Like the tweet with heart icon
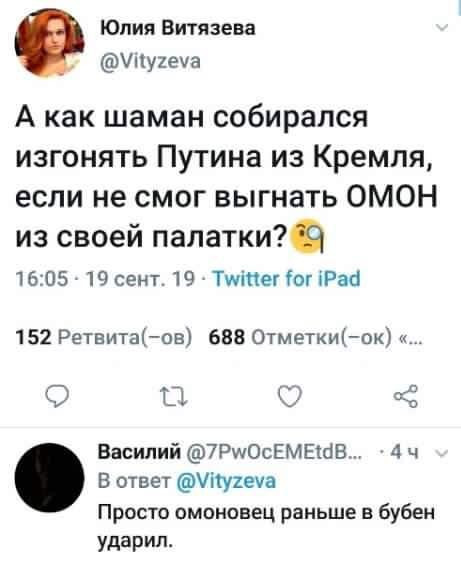Viewport: 461px width, 561px height. [x=290, y=396]
